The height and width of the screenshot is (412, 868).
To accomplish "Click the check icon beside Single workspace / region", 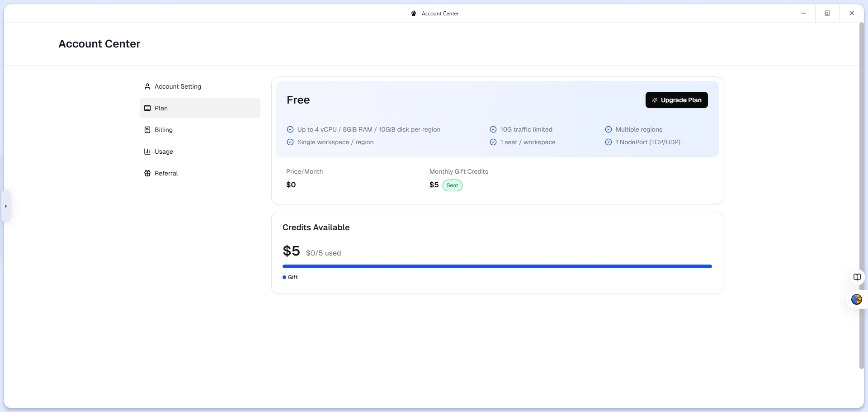I will [x=290, y=142].
